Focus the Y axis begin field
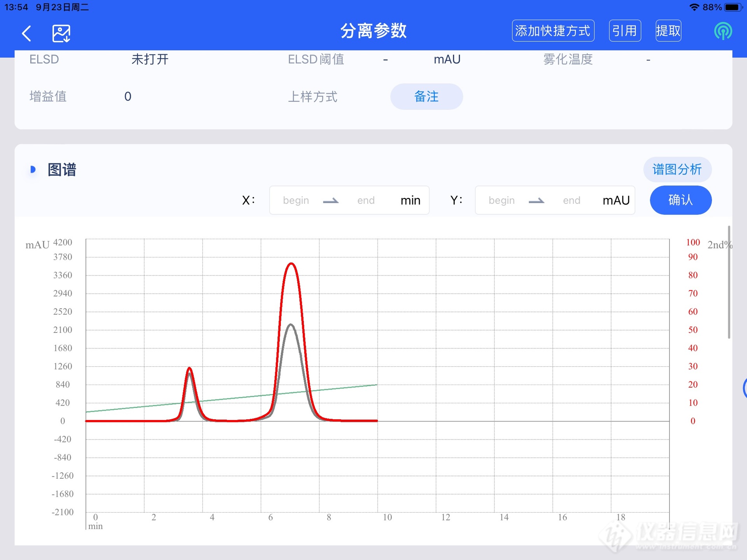Viewport: 747px width, 560px height. pos(502,200)
